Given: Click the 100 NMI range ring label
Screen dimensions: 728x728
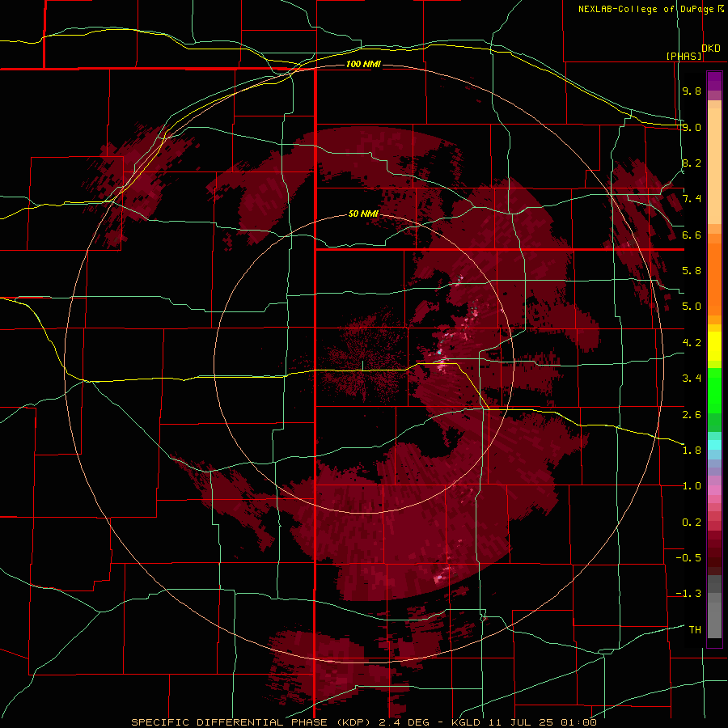Looking at the screenshot, I should [363, 64].
